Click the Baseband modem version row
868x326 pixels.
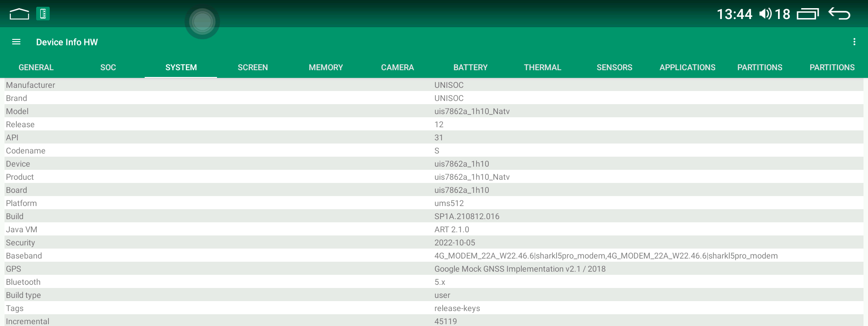click(x=434, y=256)
